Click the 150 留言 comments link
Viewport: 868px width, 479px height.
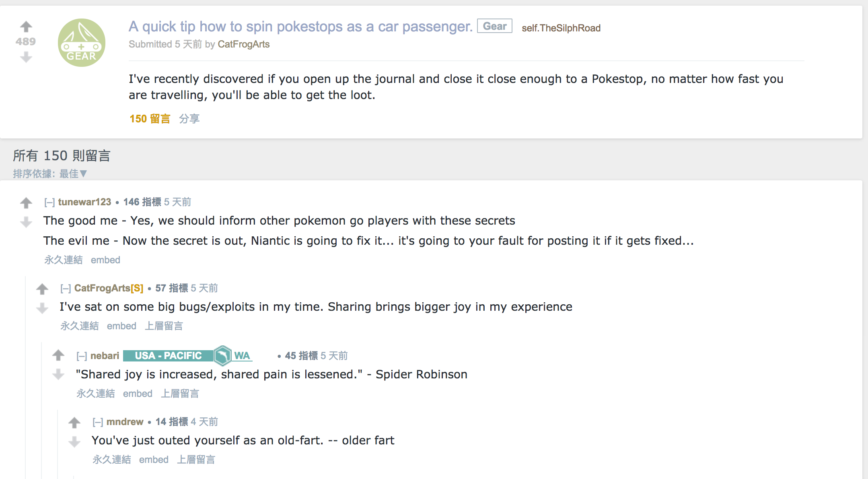click(x=150, y=119)
